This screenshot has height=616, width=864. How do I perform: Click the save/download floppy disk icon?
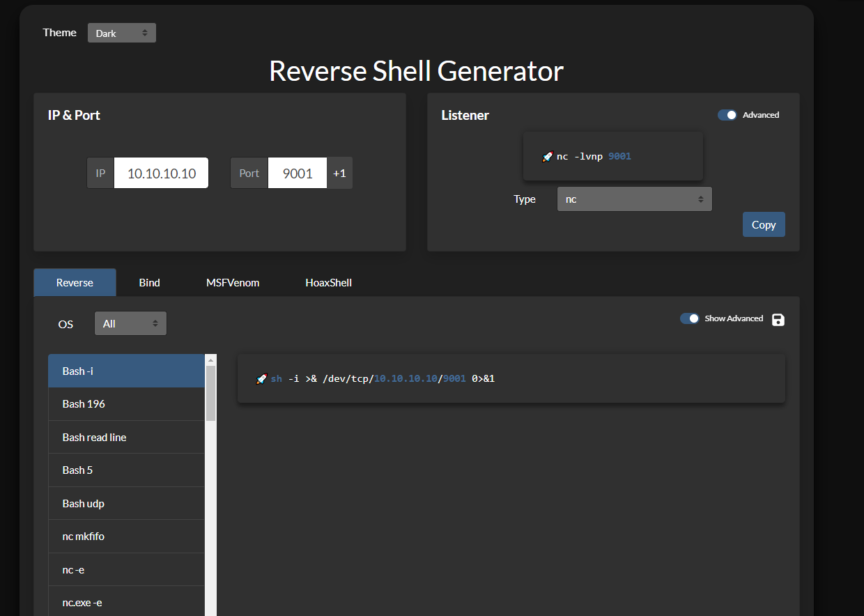tap(778, 320)
